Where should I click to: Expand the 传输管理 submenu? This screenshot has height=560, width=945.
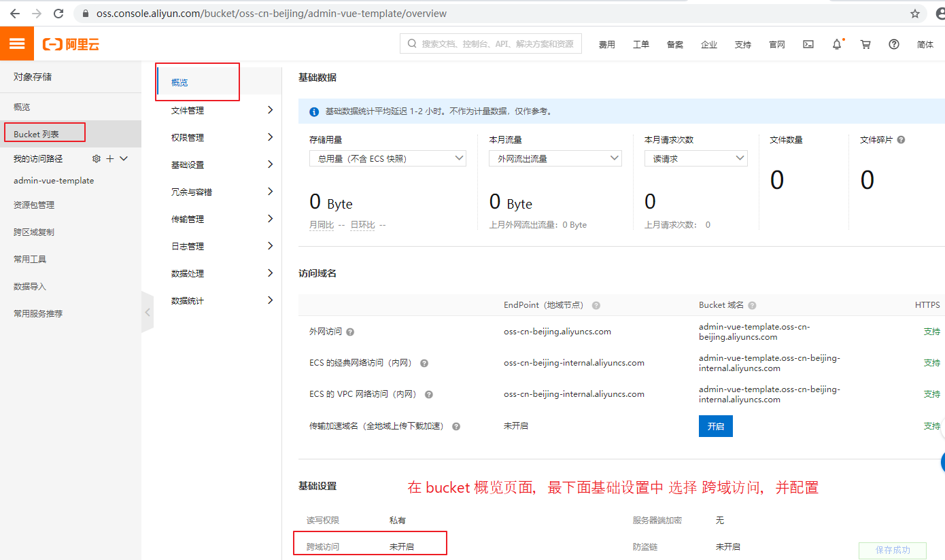tap(270, 219)
